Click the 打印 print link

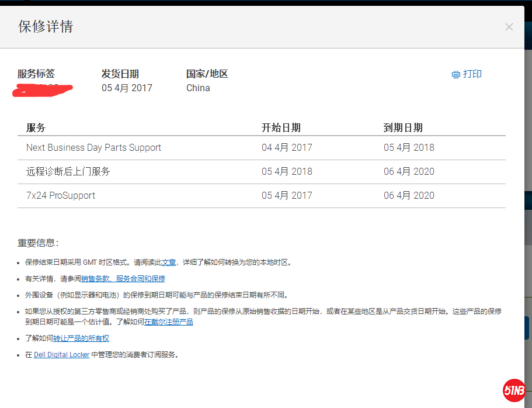click(472, 74)
